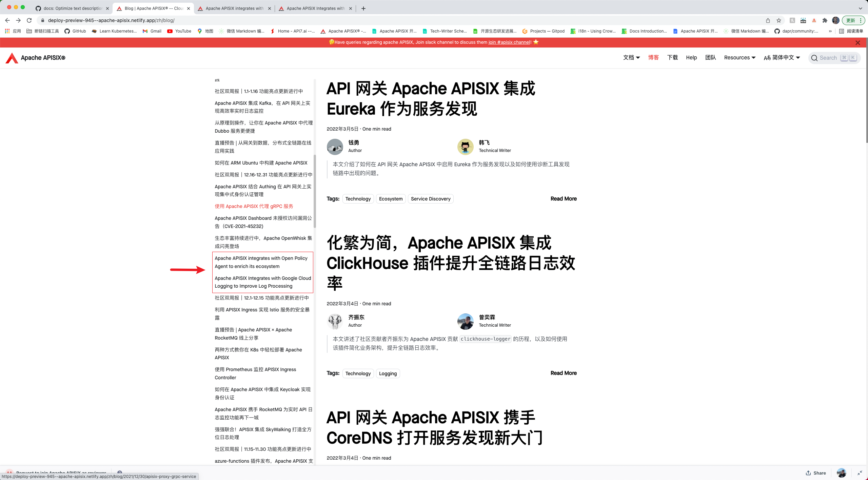This screenshot has height=480, width=868.
Task: Open the join #apisix channel link
Action: pyautogui.click(x=509, y=42)
